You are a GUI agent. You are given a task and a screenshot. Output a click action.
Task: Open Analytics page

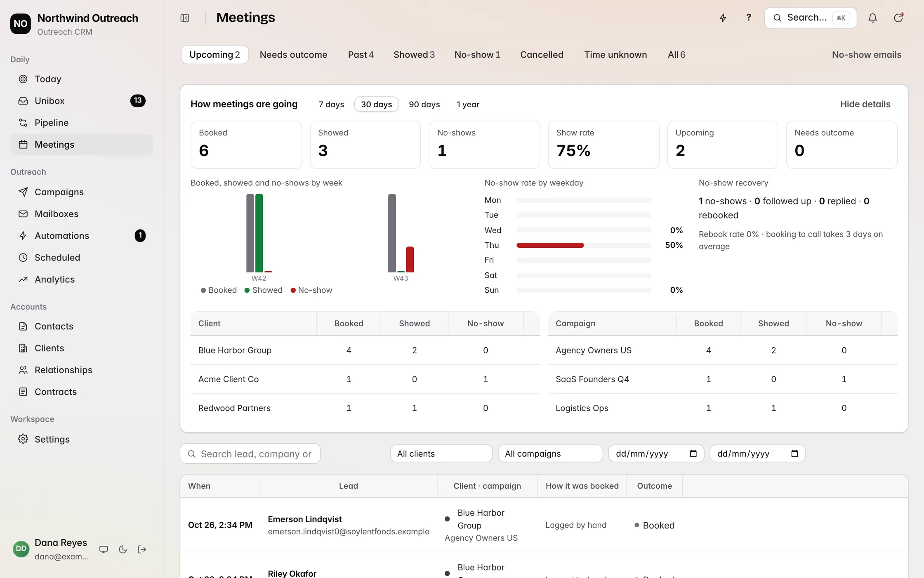82,280
